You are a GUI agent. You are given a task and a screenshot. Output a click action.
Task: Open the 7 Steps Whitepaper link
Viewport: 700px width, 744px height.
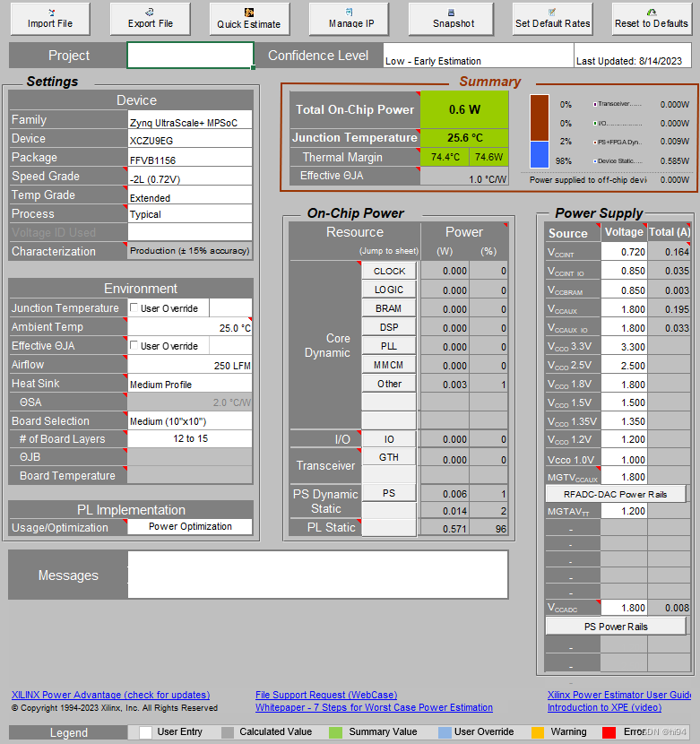tap(374, 707)
